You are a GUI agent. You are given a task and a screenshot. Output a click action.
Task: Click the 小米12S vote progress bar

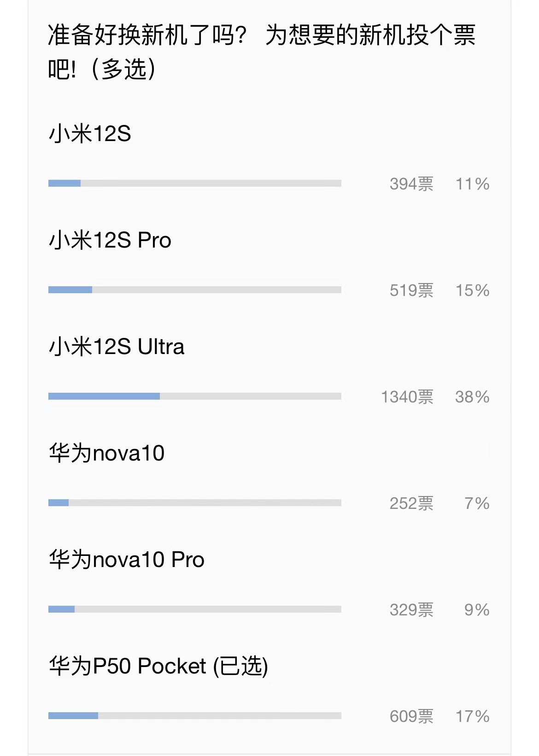click(x=195, y=183)
